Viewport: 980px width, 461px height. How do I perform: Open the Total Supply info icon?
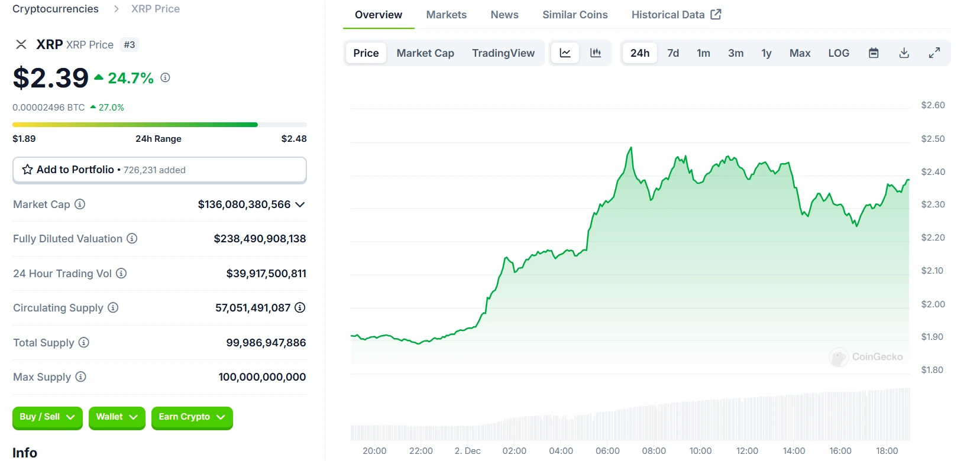[x=84, y=342]
